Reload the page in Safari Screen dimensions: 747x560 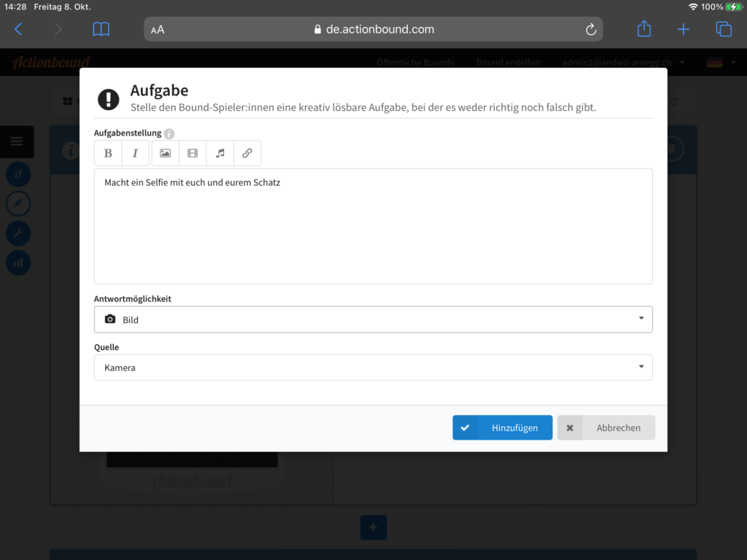(x=591, y=29)
